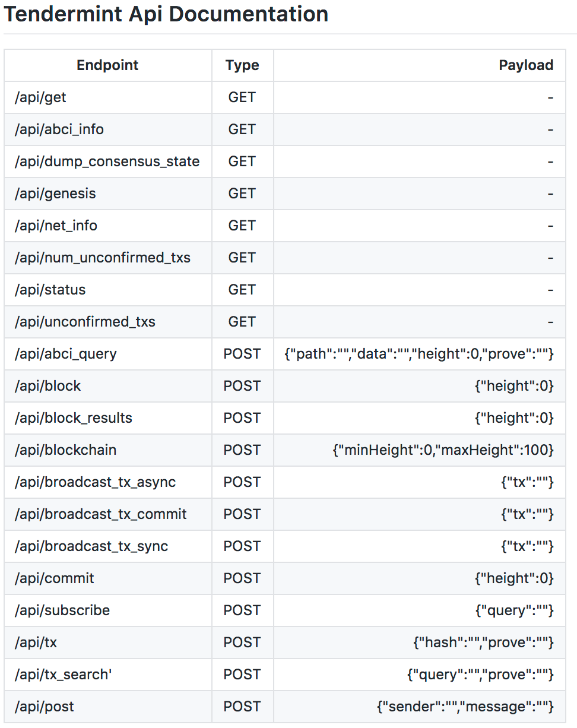
Task: Click /api/num_unconfirmed_txs in the table
Action: coord(103,258)
